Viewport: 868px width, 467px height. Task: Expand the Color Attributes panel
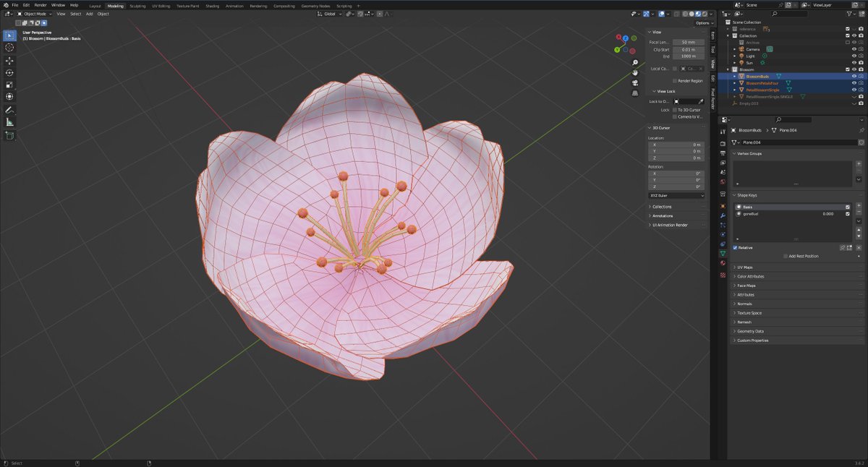(x=750, y=276)
